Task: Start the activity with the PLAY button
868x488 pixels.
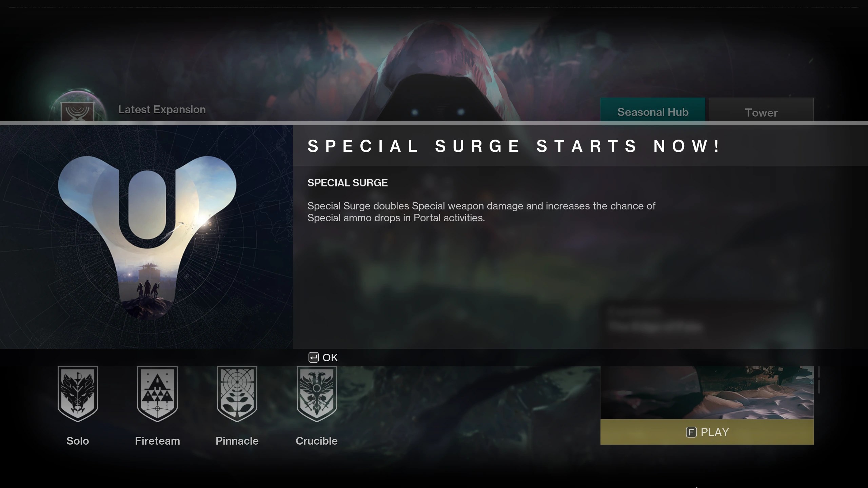Action: [707, 432]
